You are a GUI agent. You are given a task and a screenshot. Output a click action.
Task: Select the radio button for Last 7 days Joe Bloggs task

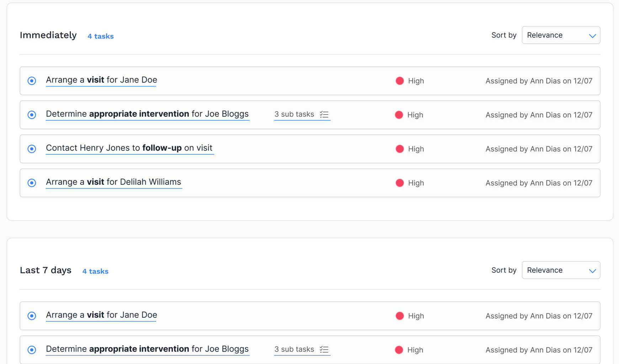(x=32, y=350)
